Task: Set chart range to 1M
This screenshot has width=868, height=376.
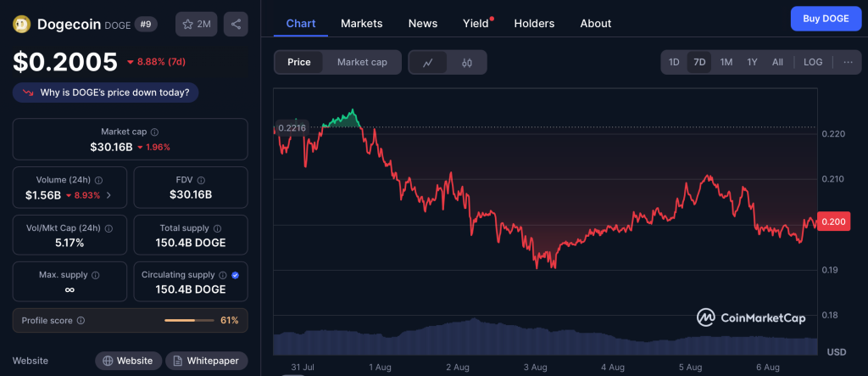Action: coord(726,62)
